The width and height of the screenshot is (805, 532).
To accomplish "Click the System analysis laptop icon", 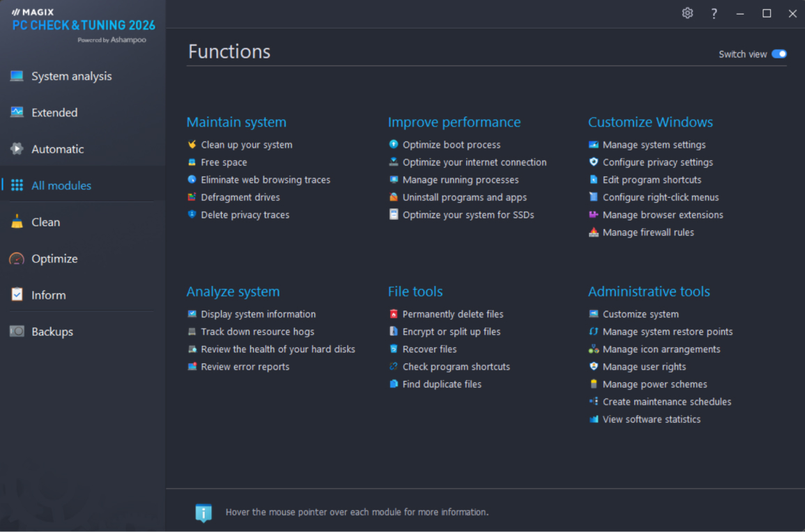I will pyautogui.click(x=17, y=77).
